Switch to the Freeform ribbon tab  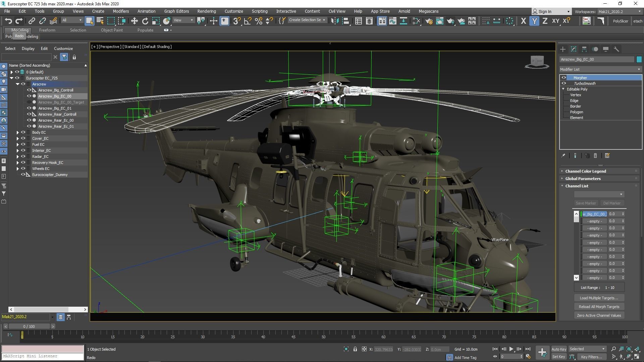47,30
